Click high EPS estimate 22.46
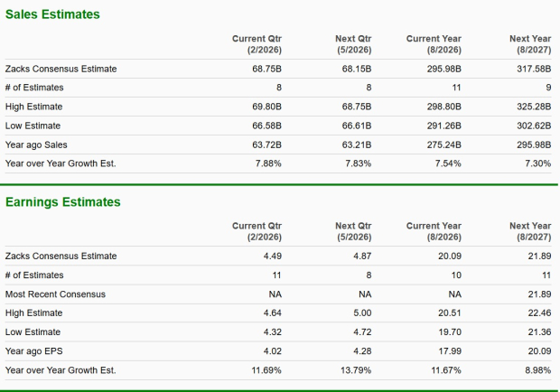560x392 pixels. (539, 313)
